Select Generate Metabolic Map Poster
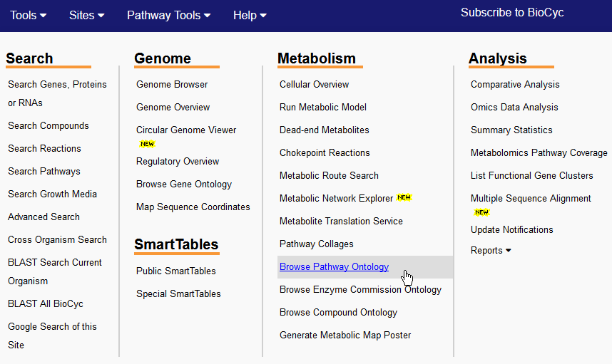612x364 pixels. 345,336
